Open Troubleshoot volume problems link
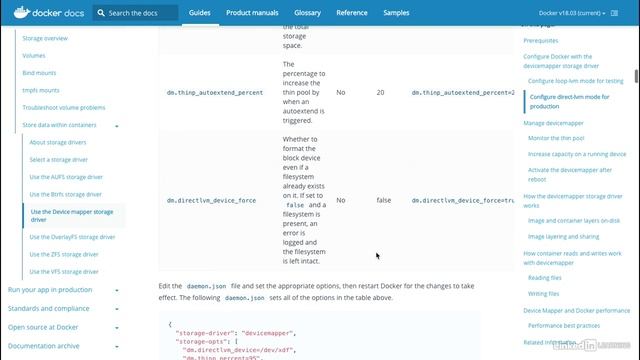 point(64,108)
